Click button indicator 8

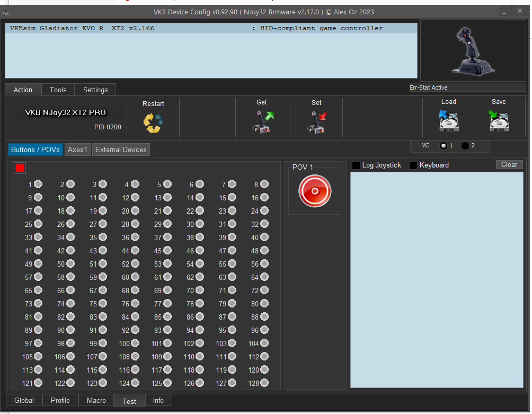264,184
